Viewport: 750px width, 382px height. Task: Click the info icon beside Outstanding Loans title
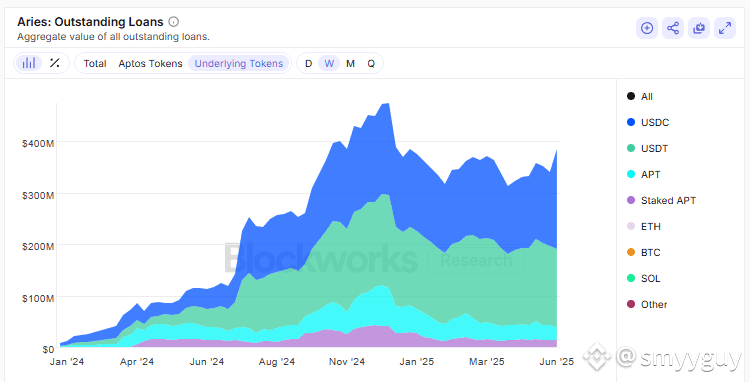174,22
